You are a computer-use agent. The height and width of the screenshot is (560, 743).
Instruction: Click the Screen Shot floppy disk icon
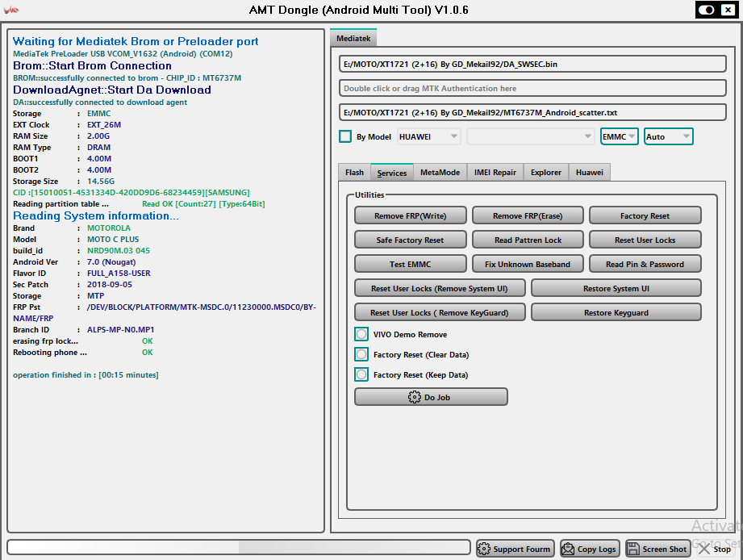click(x=632, y=549)
